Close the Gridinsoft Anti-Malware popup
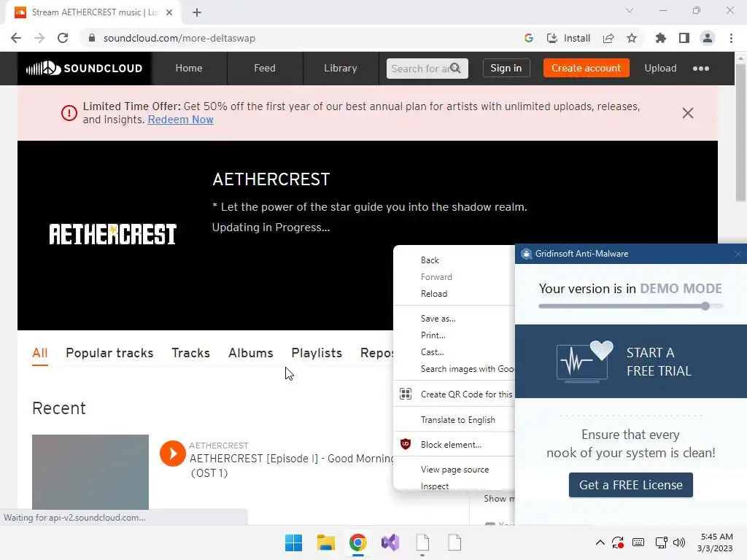This screenshot has height=560, width=747. (x=738, y=254)
